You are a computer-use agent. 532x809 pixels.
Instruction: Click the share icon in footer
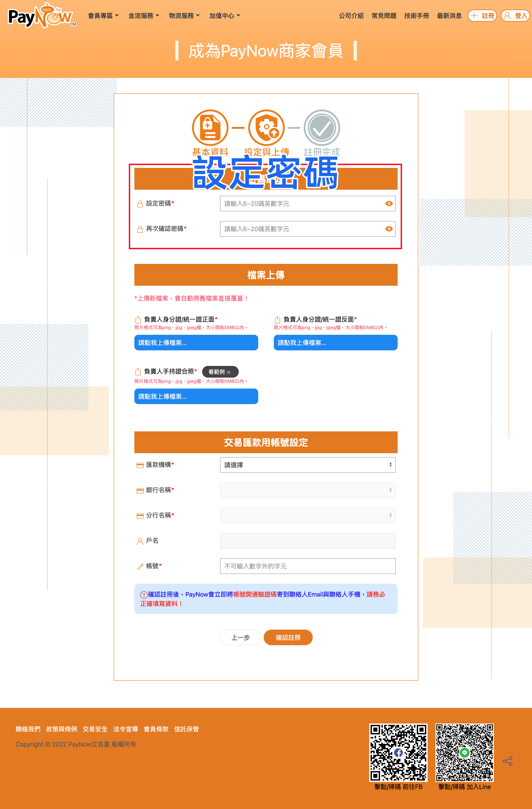point(507,761)
